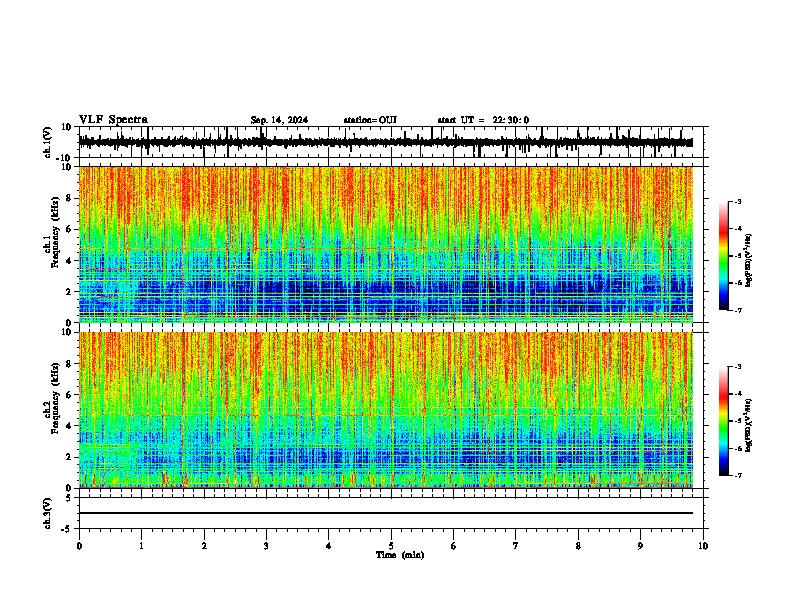Click the "6" kHz tick on ch.2 spectrogram axis

click(69, 395)
